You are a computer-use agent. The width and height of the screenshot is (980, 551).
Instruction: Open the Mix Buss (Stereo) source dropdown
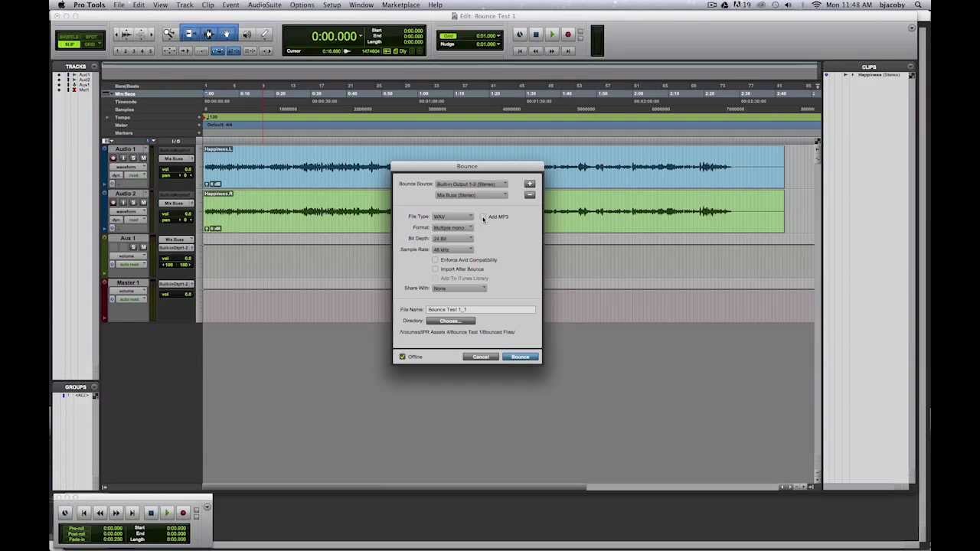click(472, 195)
